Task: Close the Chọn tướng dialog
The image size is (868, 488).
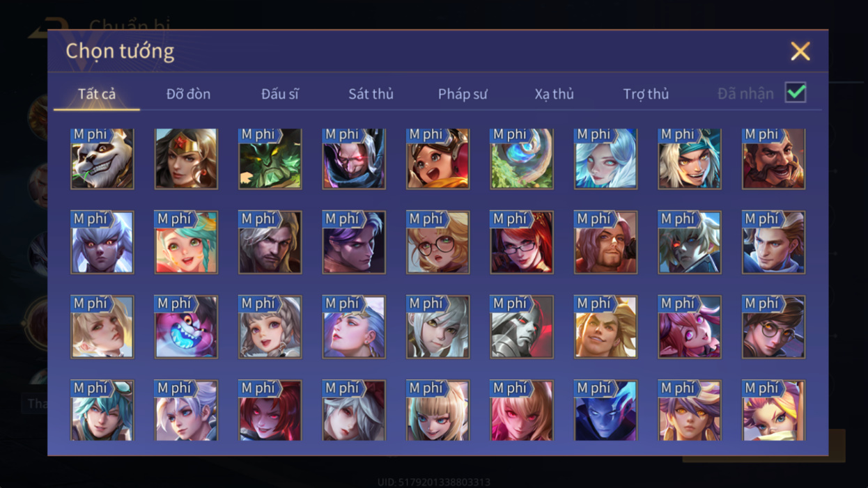Action: click(800, 51)
